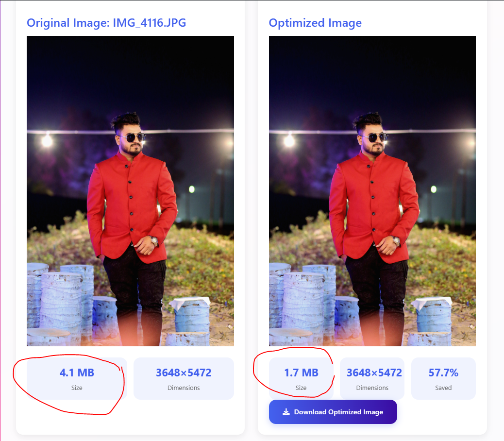
Task: Click the circled 1.7 MB size stat card
Action: [301, 378]
